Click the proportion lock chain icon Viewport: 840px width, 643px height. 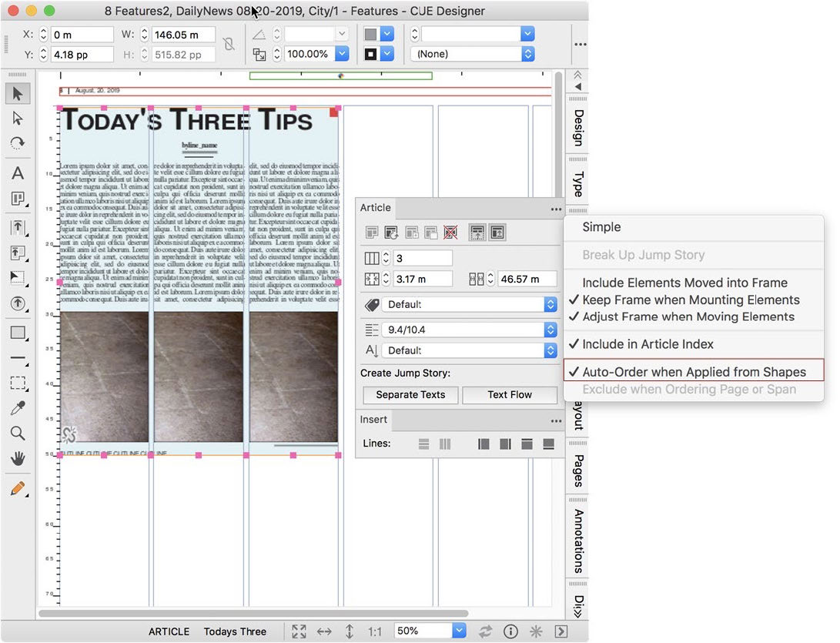[x=229, y=44]
